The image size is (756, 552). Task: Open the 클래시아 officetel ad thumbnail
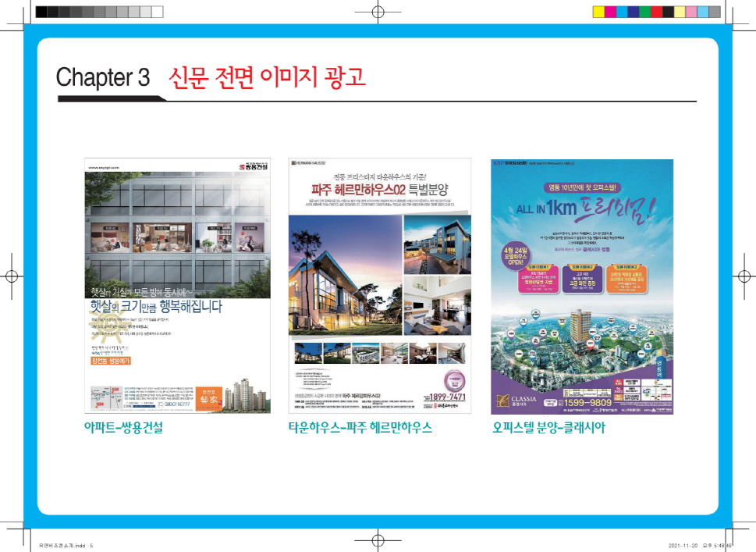[582, 285]
